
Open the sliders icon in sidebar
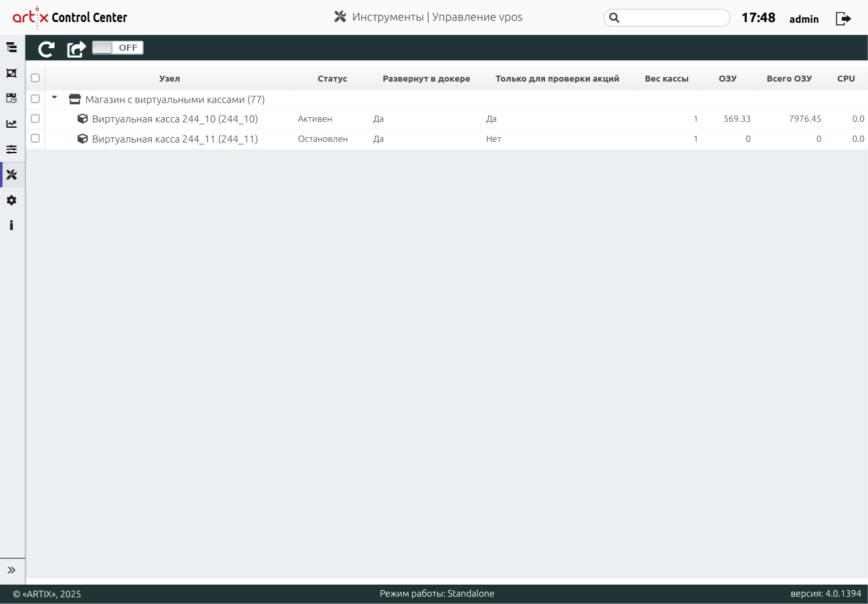11,149
